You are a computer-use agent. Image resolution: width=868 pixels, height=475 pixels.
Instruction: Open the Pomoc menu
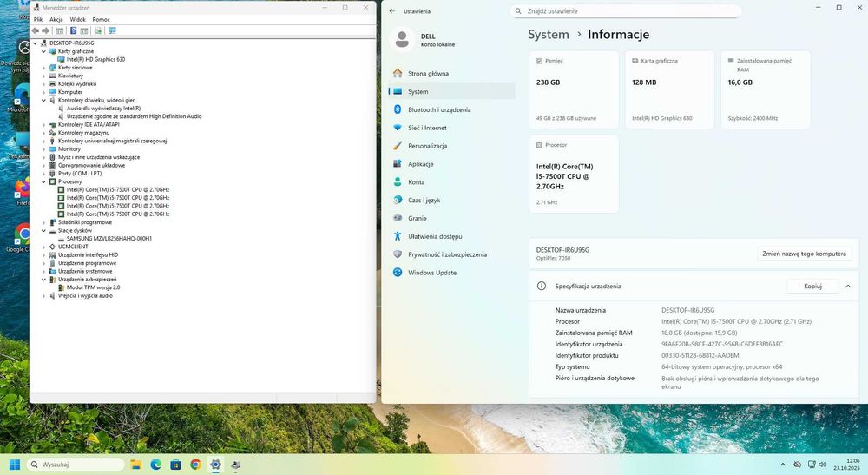101,19
